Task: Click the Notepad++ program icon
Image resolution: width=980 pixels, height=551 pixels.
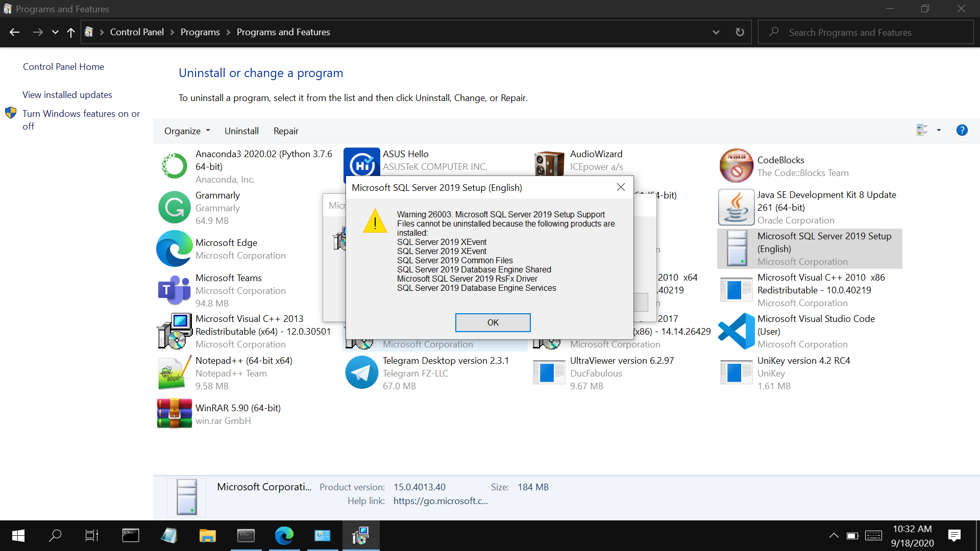Action: [x=174, y=373]
